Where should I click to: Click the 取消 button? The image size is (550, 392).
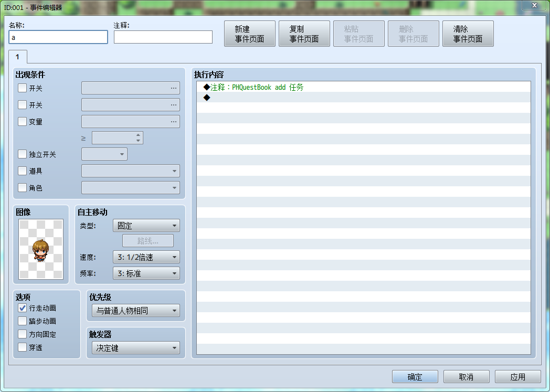coord(466,377)
